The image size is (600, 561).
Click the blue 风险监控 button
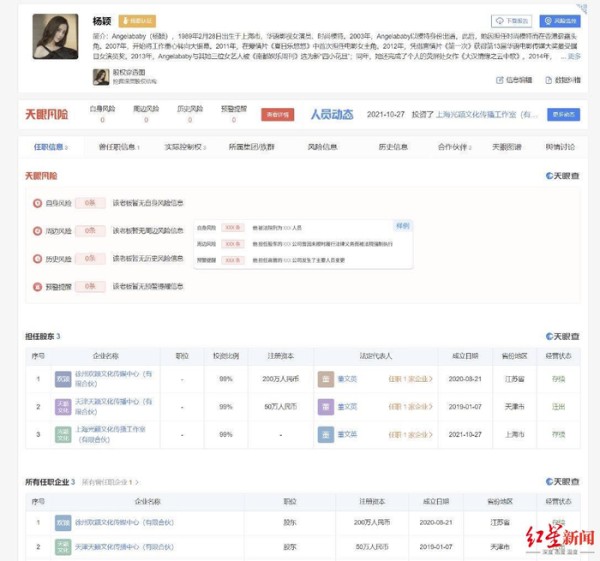[559, 21]
